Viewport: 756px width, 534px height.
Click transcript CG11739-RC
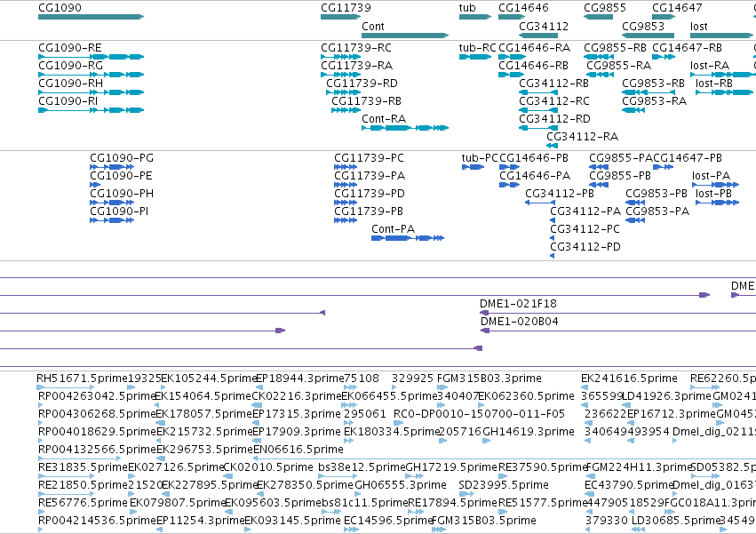(340, 57)
